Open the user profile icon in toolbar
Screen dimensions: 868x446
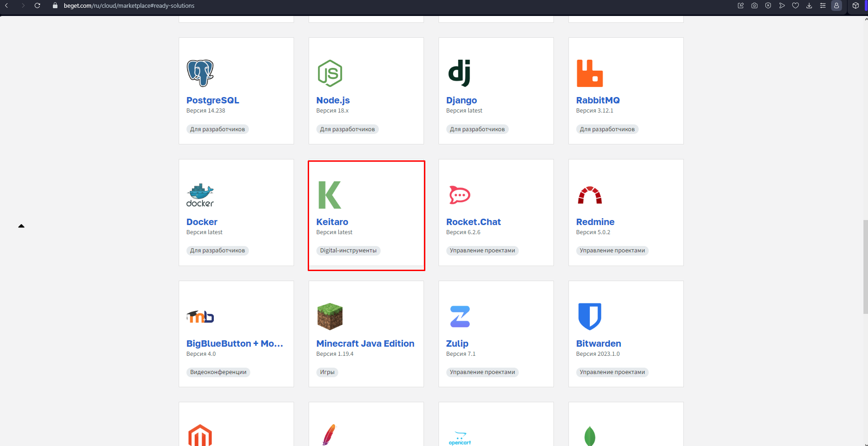pyautogui.click(x=837, y=5)
